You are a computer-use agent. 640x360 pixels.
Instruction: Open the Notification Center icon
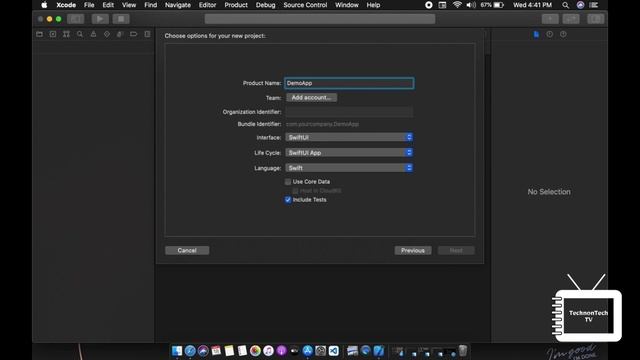(x=594, y=5)
